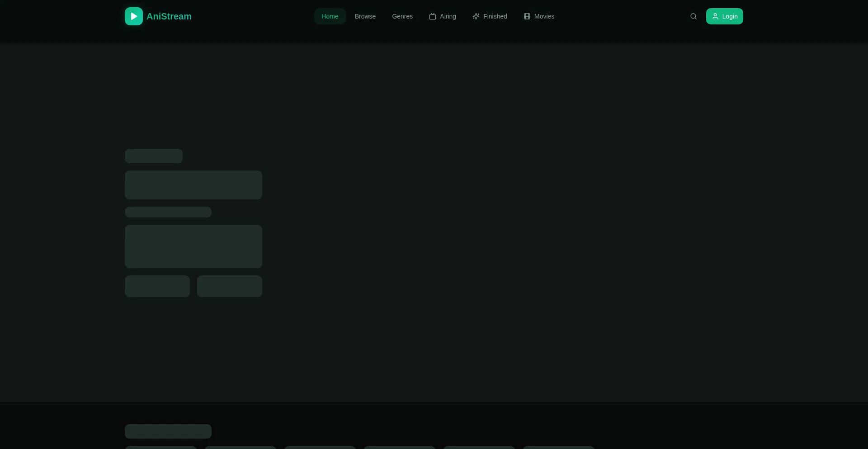868x449 pixels.
Task: Click the film strip icon beside Movies
Action: [x=527, y=16]
